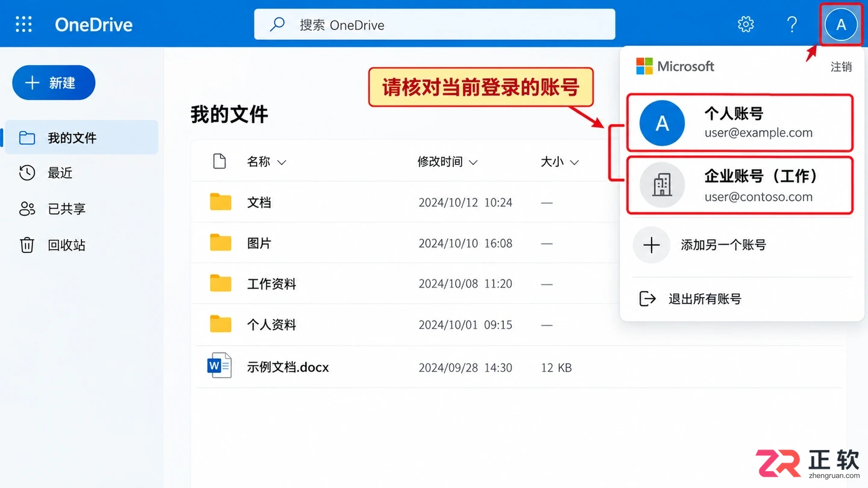Open the app launcher grid icon

(24, 24)
